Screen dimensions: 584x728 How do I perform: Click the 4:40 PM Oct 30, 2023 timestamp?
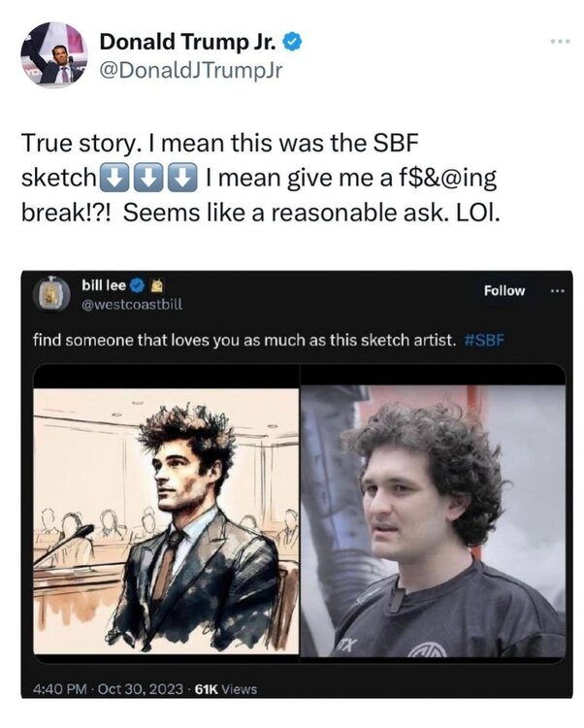tap(108, 689)
